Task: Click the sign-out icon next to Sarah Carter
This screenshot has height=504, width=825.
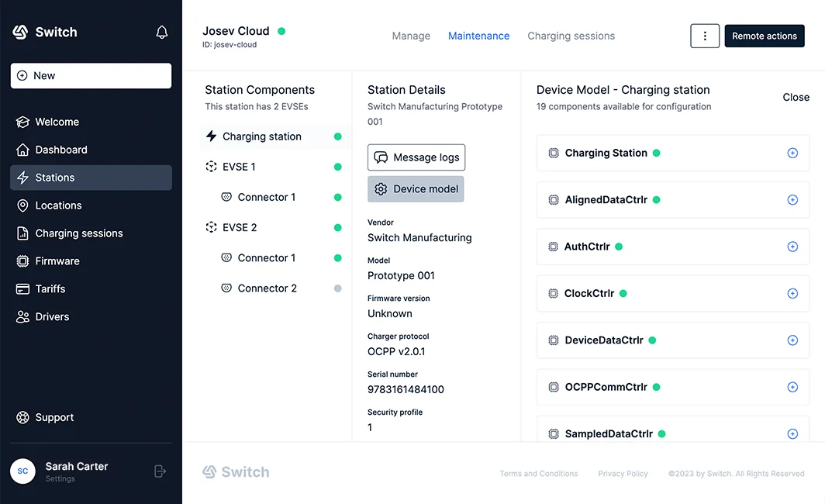Action: coord(160,471)
